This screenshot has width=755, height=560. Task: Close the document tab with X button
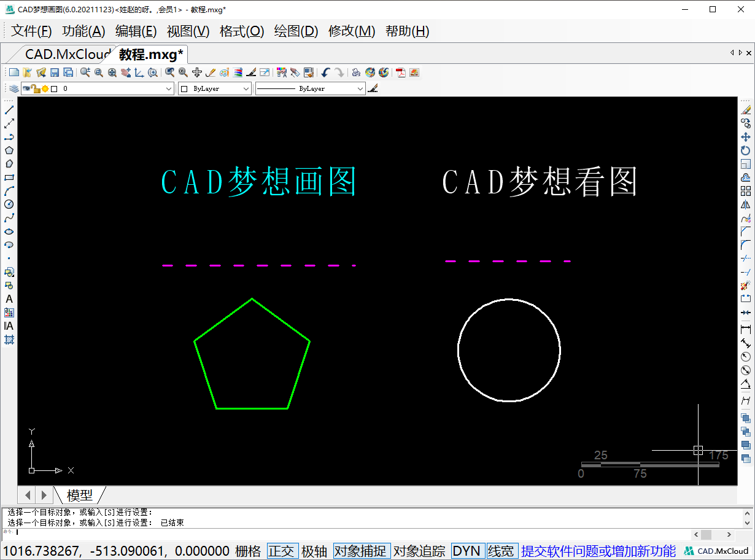pyautogui.click(x=749, y=53)
